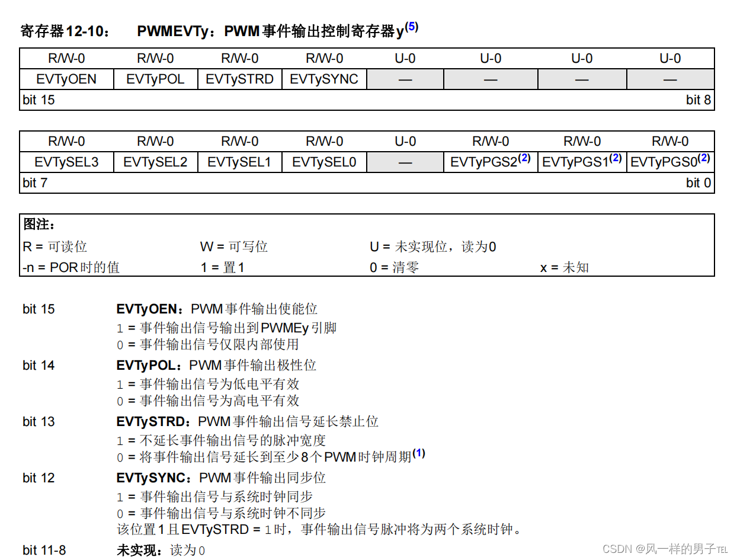Select legend entry 'U = 未实现位，读为0'
The image size is (737, 560).
(x=433, y=247)
